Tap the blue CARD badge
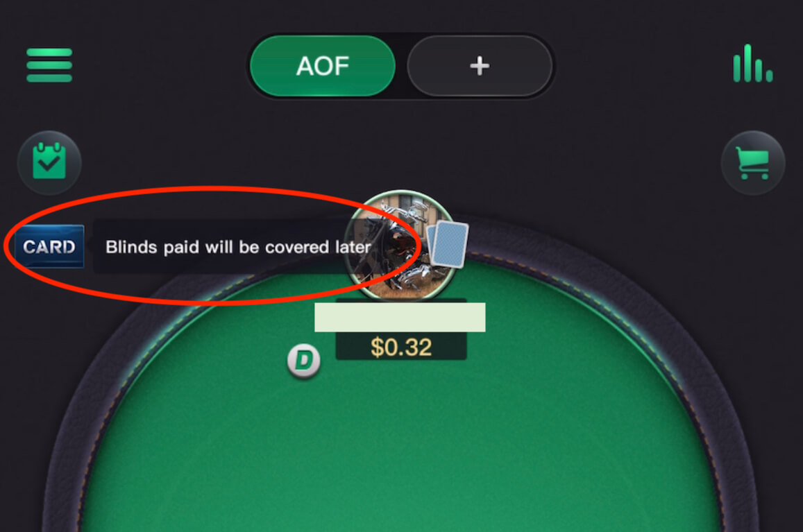 (x=49, y=247)
